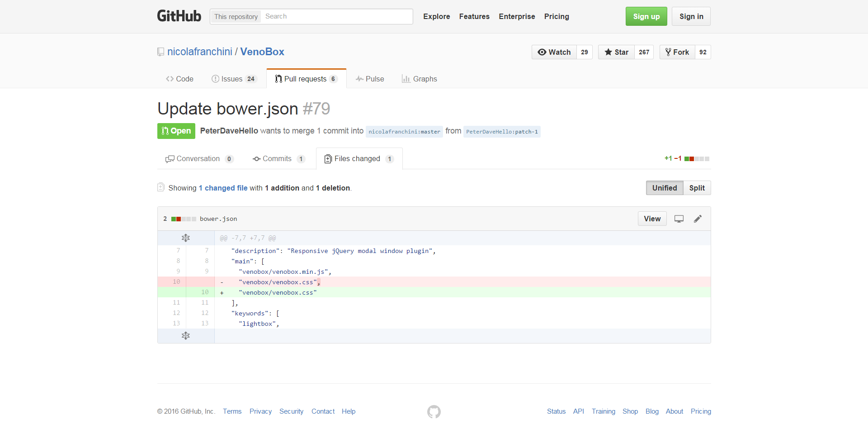
Task: View the full bower.json file
Action: tap(652, 219)
